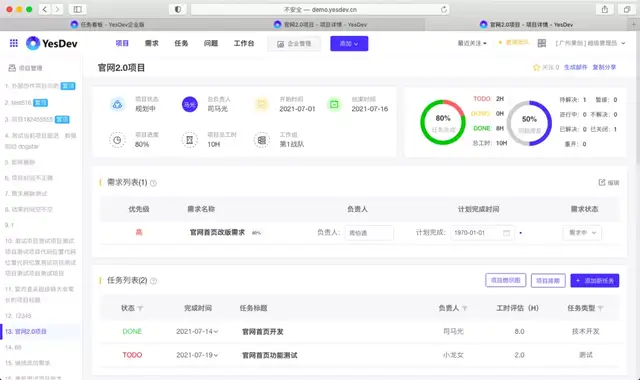This screenshot has width=640, height=380.
Task: Open the 企业管理 button
Action: pos(294,44)
